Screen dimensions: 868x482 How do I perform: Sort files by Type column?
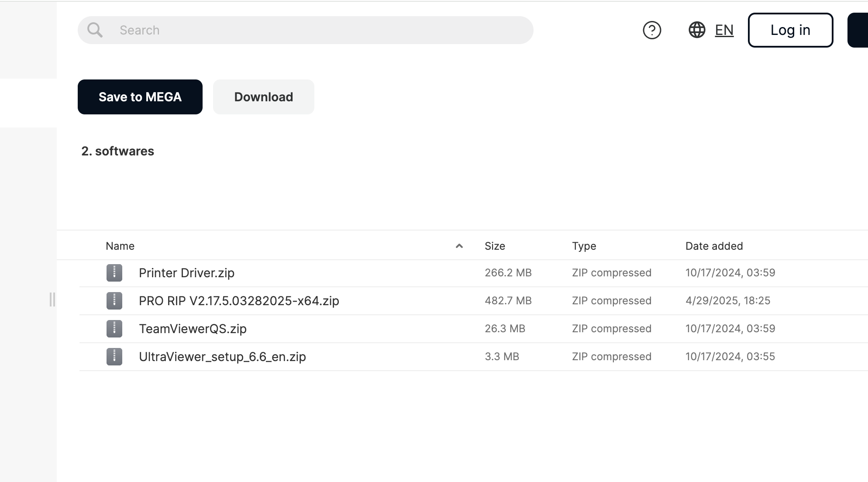pyautogui.click(x=584, y=246)
